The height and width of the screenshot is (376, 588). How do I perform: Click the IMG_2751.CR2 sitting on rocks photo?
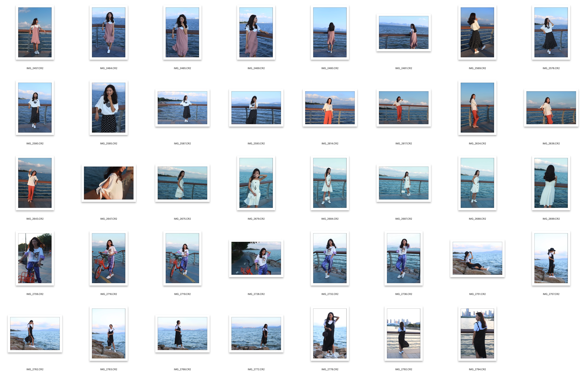477,258
